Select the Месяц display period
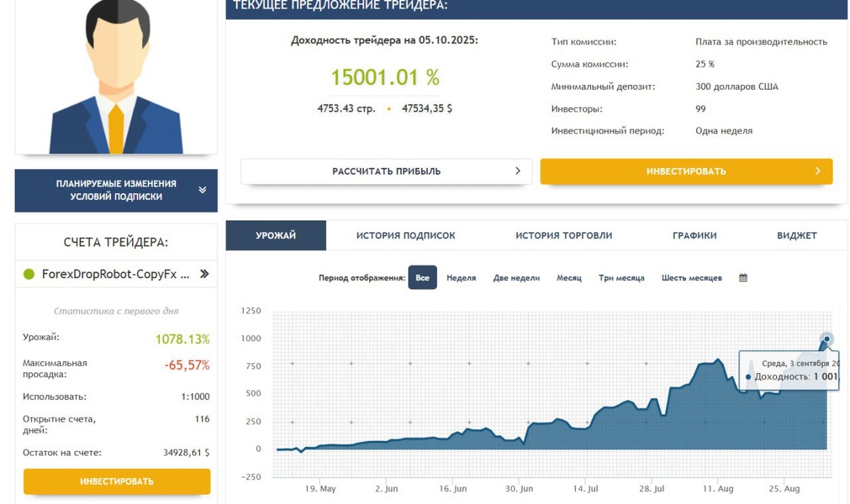 tap(569, 278)
